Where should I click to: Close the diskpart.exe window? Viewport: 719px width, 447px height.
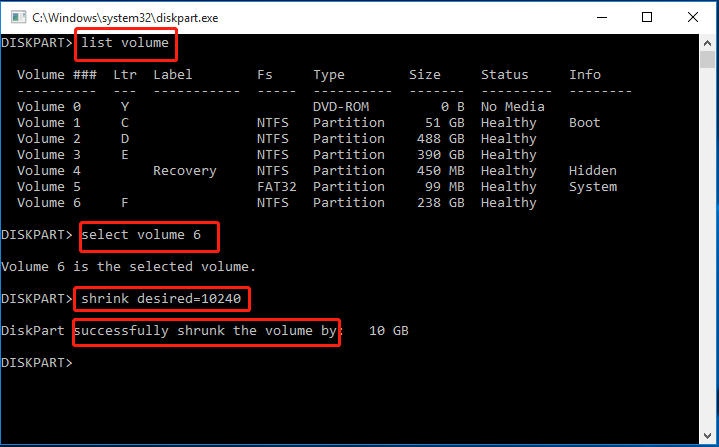(x=693, y=17)
